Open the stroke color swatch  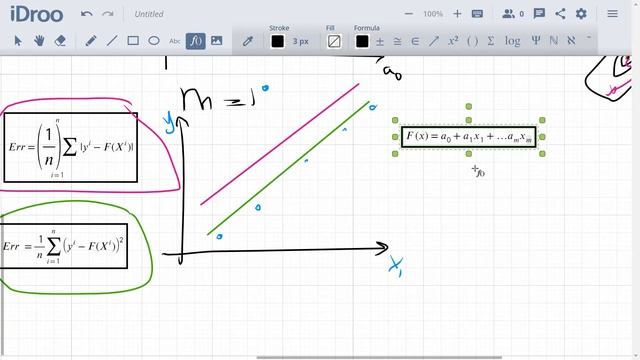point(278,41)
